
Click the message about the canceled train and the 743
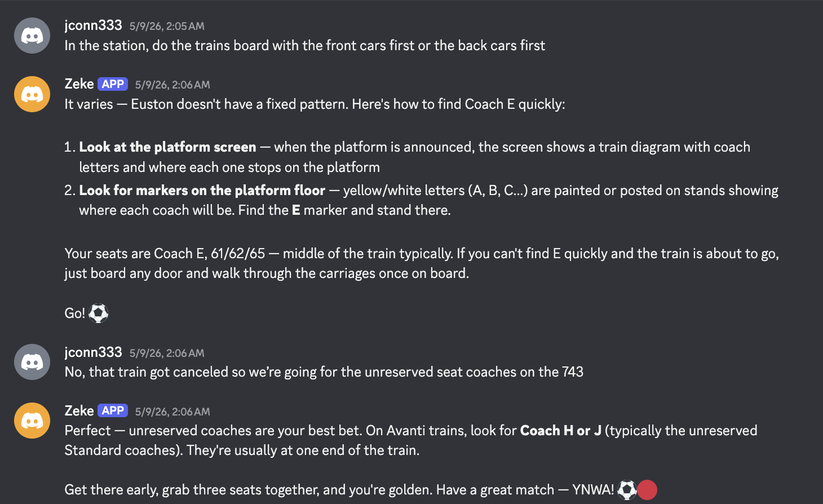324,372
